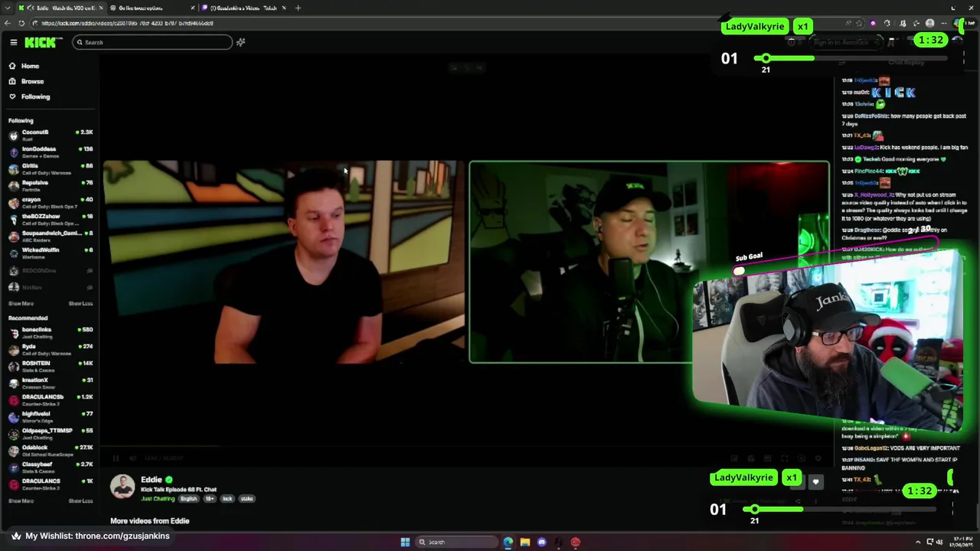Open kreationX recommended channel avatar

point(13,383)
